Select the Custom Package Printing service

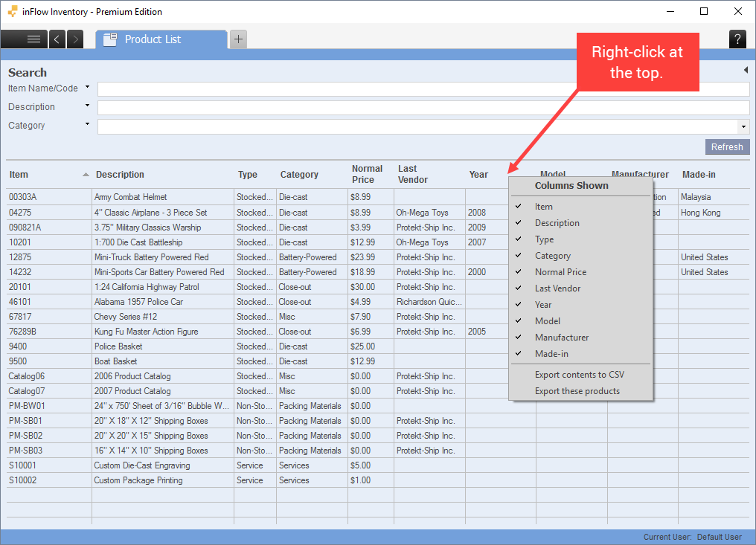(138, 480)
